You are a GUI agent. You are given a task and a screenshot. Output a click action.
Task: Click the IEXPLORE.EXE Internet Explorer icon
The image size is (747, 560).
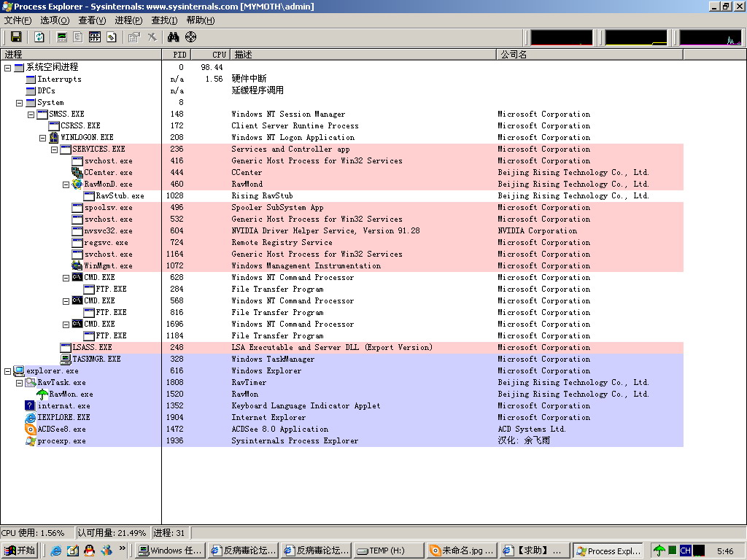[31, 418]
